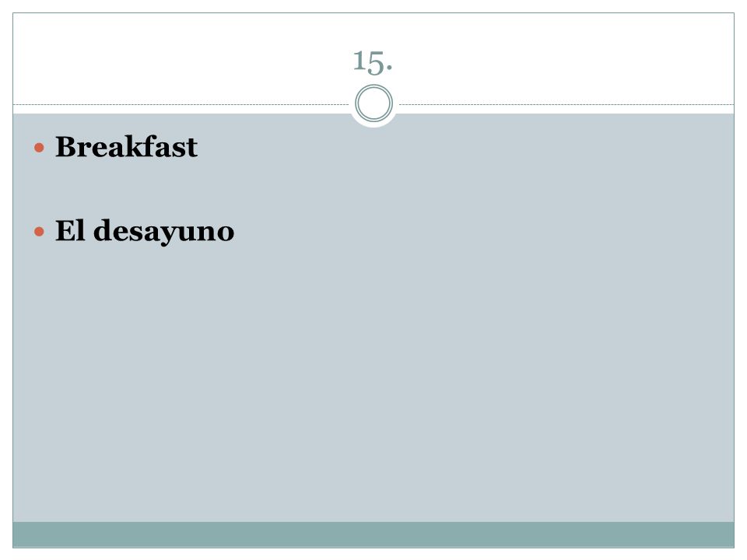The height and width of the screenshot is (560, 747).
Task: Click the word "Breakfast"
Action: tap(126, 147)
